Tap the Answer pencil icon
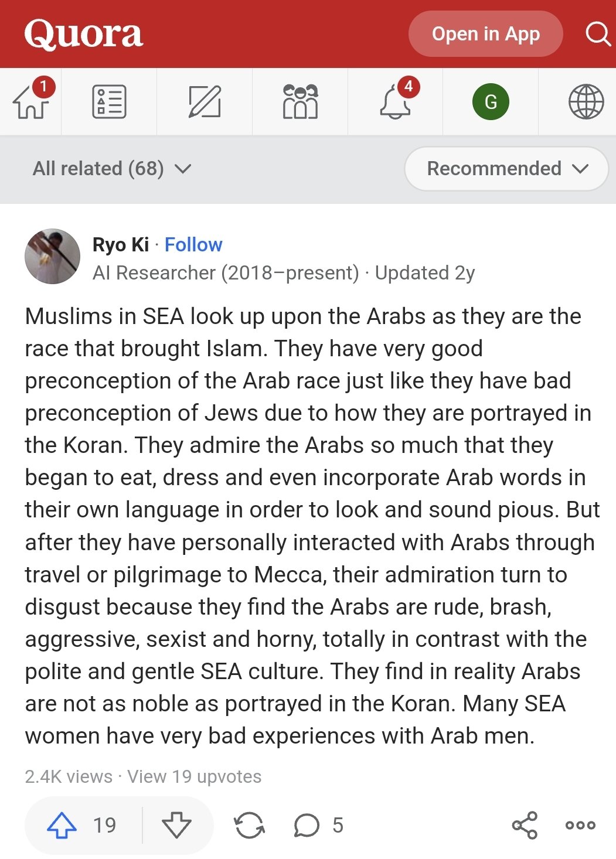Image resolution: width=616 pixels, height=859 pixels. [x=205, y=101]
